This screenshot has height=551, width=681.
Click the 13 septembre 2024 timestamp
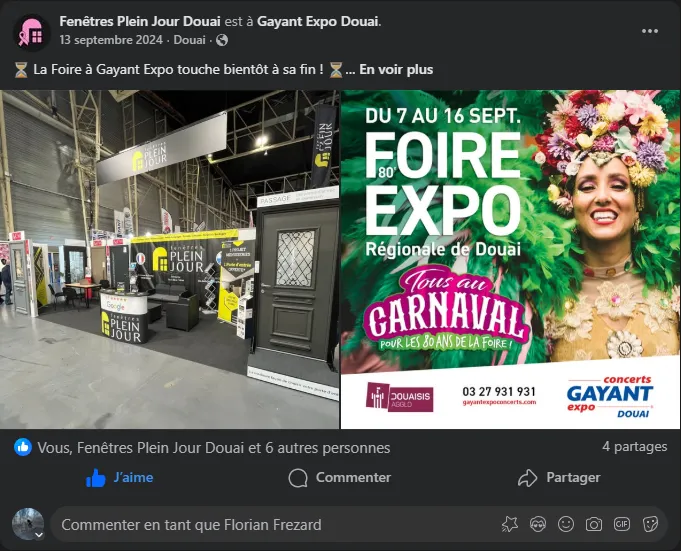pos(111,40)
